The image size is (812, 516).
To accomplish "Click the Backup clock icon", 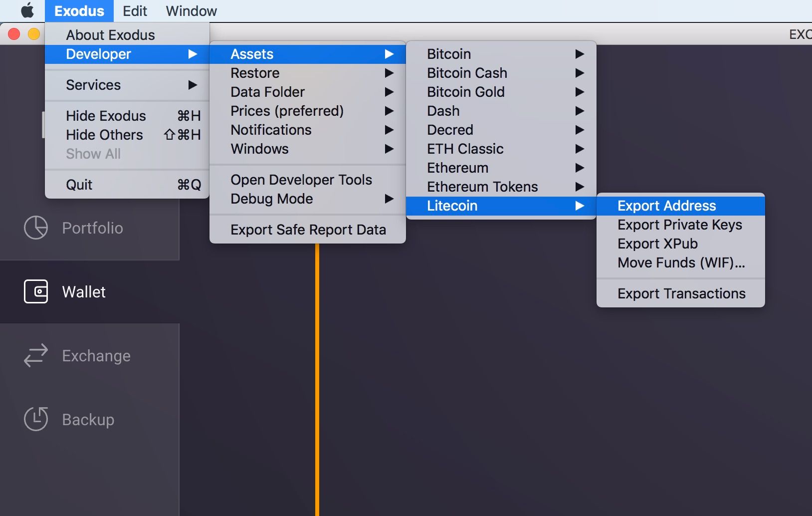I will tap(36, 419).
